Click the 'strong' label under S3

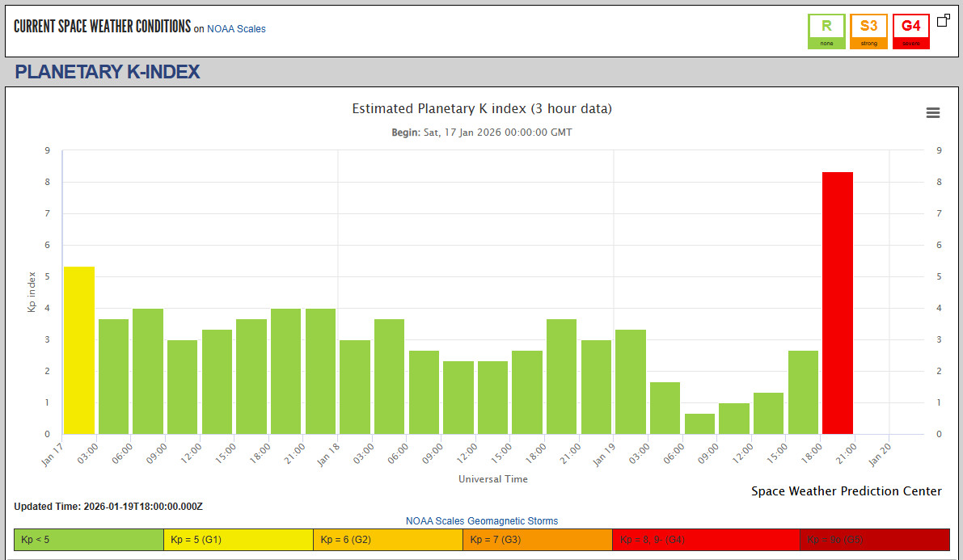pos(868,41)
